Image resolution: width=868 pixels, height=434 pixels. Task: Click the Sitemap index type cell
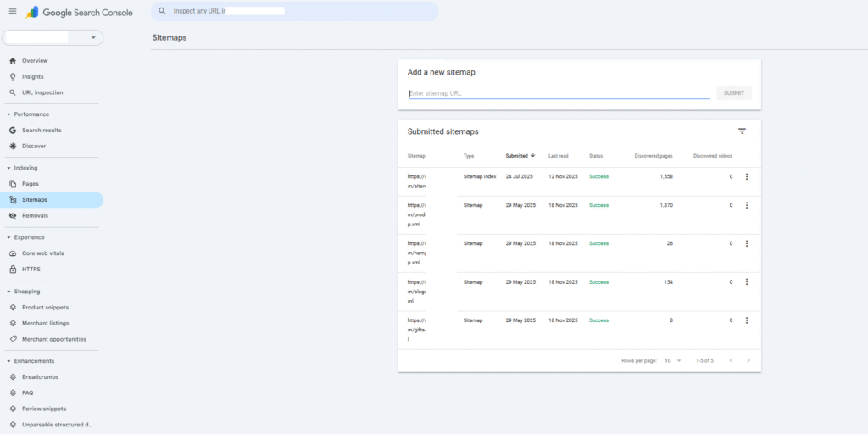click(480, 176)
